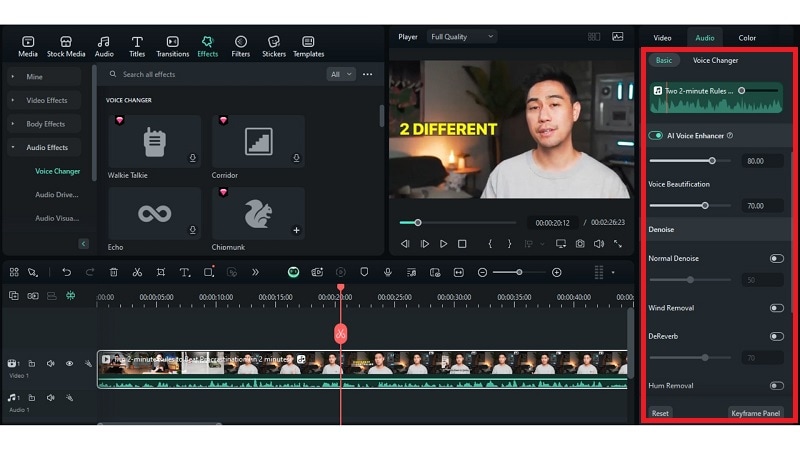Adjust the AI Voice Enhancer slider

[x=690, y=161]
